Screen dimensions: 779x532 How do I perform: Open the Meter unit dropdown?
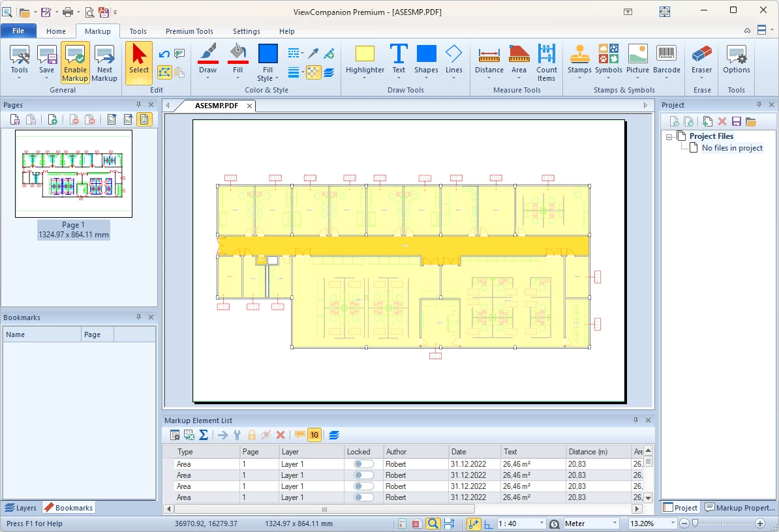click(x=615, y=523)
